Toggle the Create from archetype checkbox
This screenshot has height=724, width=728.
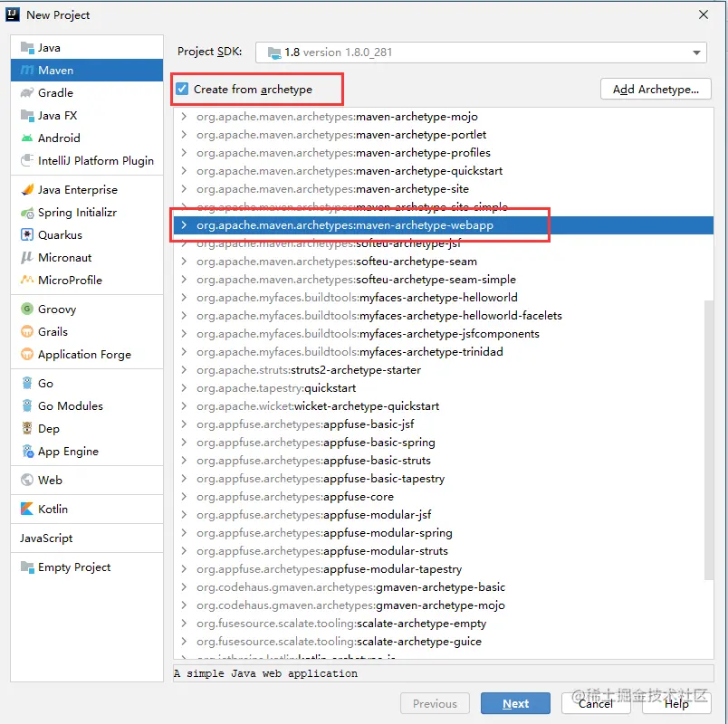(182, 89)
